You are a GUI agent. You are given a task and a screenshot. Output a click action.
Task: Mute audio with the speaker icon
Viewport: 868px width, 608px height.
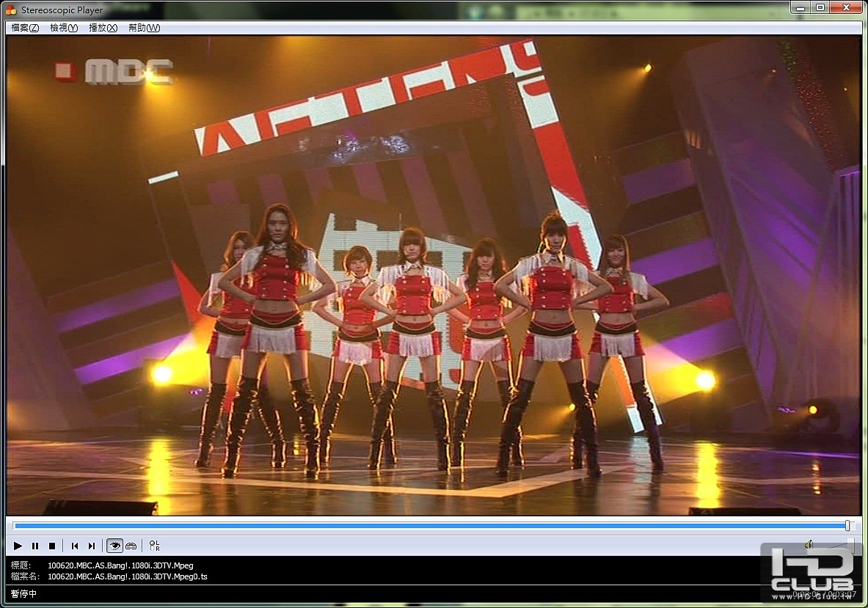pos(809,544)
